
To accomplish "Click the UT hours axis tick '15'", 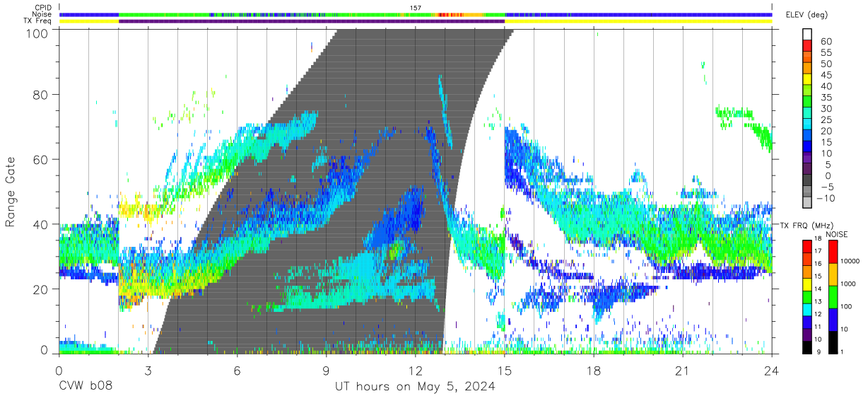I will pyautogui.click(x=505, y=371).
